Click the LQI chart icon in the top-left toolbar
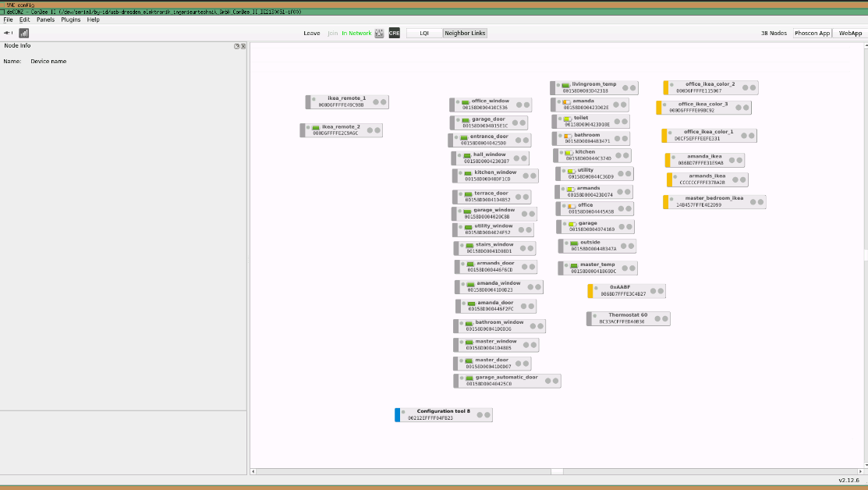The width and height of the screenshot is (868, 490). (24, 33)
